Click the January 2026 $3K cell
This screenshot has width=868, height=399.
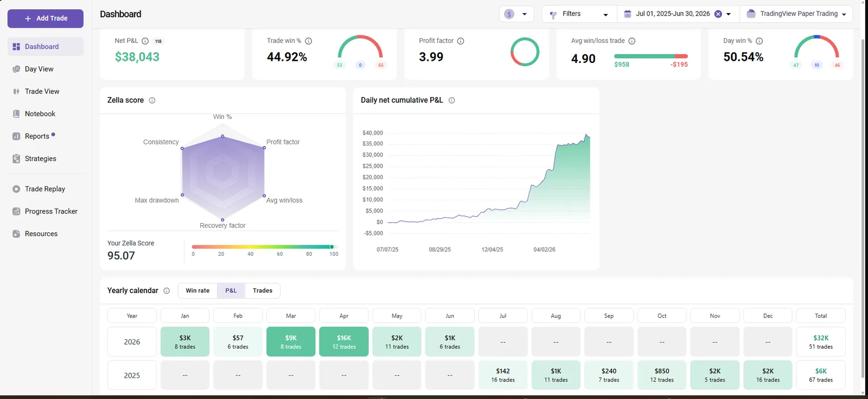tap(185, 342)
